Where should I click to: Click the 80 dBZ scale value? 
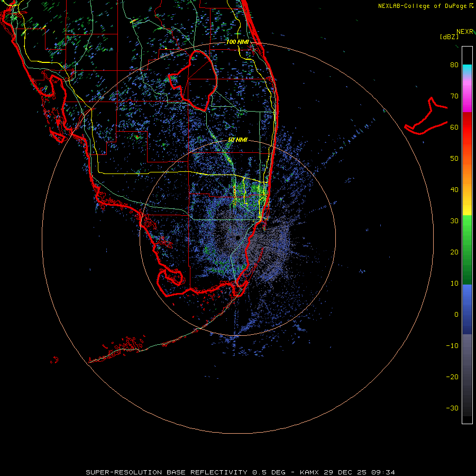tap(454, 65)
